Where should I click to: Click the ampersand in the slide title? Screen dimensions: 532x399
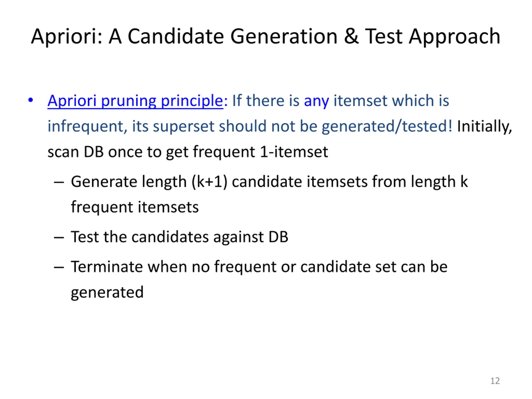[x=351, y=37]
